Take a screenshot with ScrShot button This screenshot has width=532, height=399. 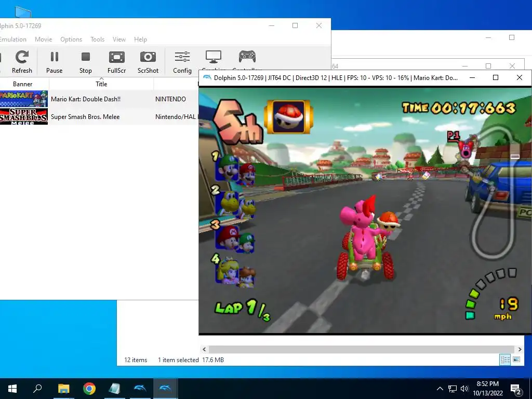point(148,62)
